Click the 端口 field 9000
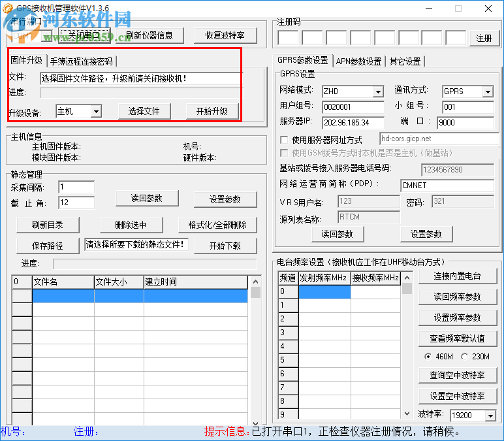This screenshot has width=504, height=441. (465, 123)
